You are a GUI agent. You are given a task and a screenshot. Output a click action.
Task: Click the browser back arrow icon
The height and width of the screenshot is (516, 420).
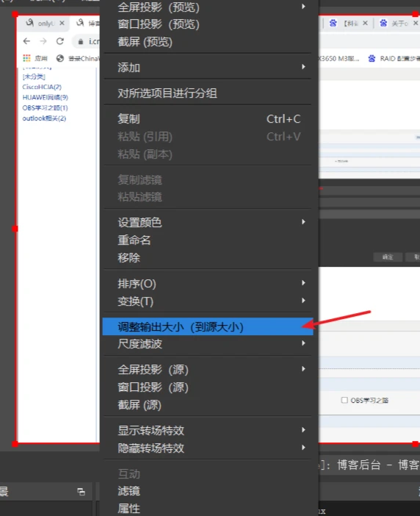[x=26, y=41]
